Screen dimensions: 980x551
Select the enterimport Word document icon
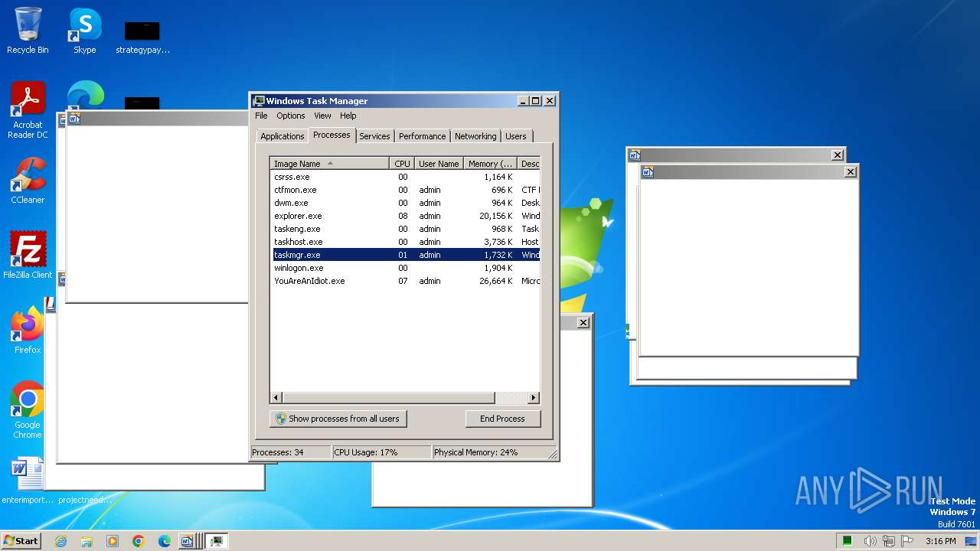pyautogui.click(x=28, y=481)
